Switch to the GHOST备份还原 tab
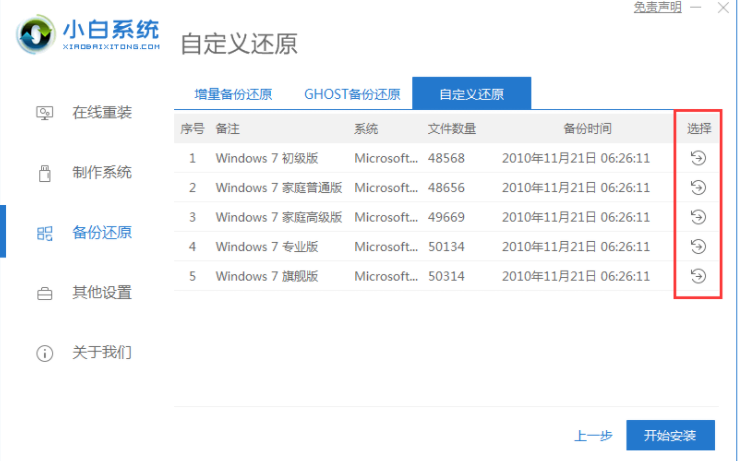 [x=352, y=94]
